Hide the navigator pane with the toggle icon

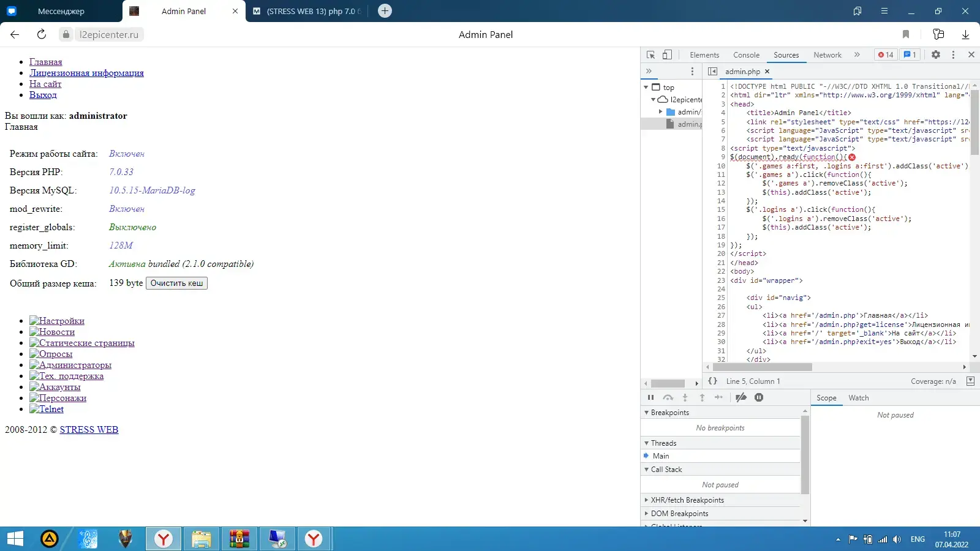coord(712,72)
